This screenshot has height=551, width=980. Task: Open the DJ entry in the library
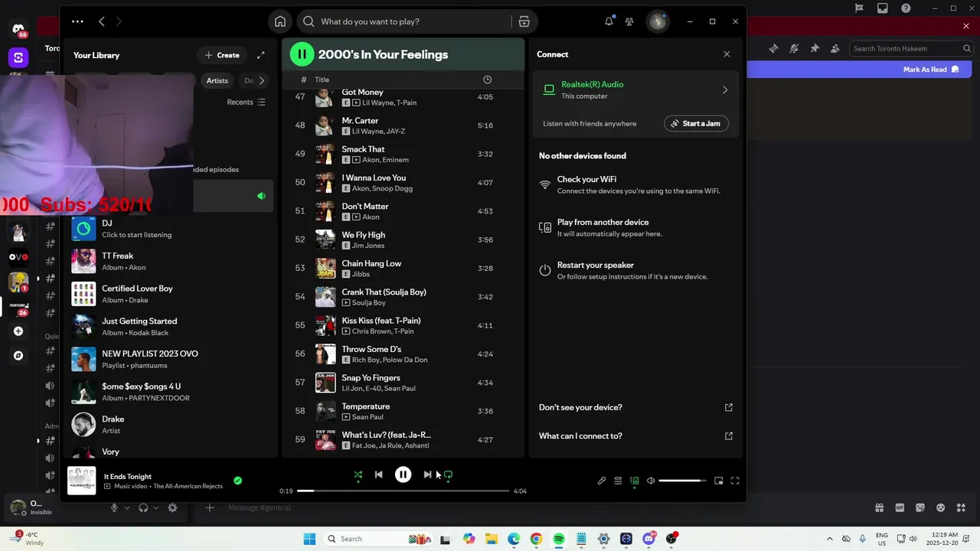170,228
